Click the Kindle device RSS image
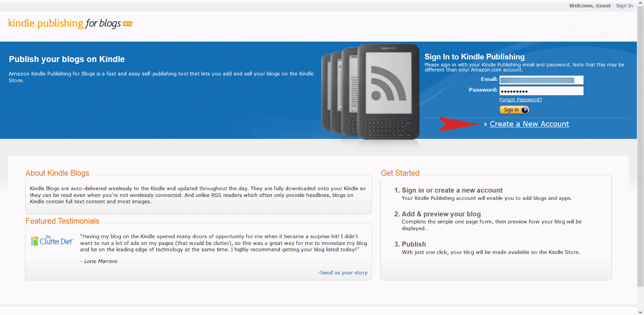This screenshot has width=644, height=315. click(x=370, y=93)
